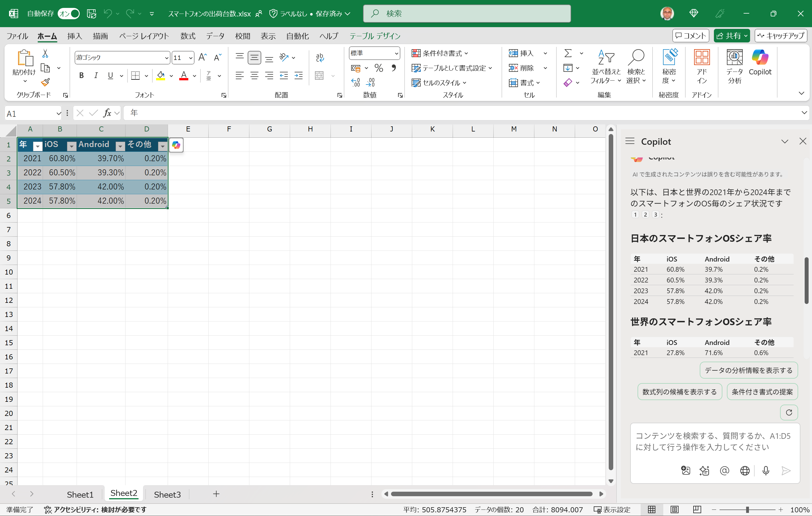Open the データ ribbon tab

(x=215, y=36)
